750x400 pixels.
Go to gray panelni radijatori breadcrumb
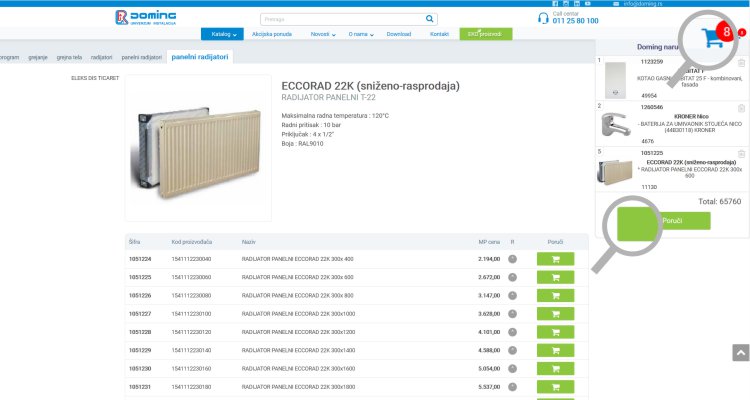point(142,57)
